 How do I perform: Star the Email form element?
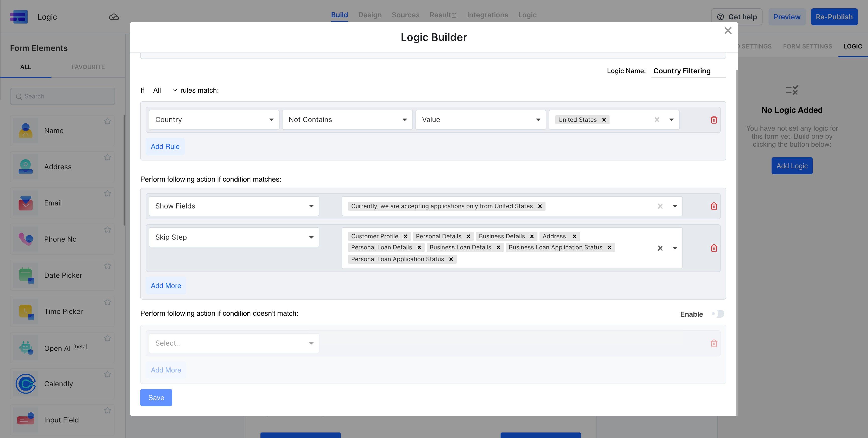click(x=107, y=193)
